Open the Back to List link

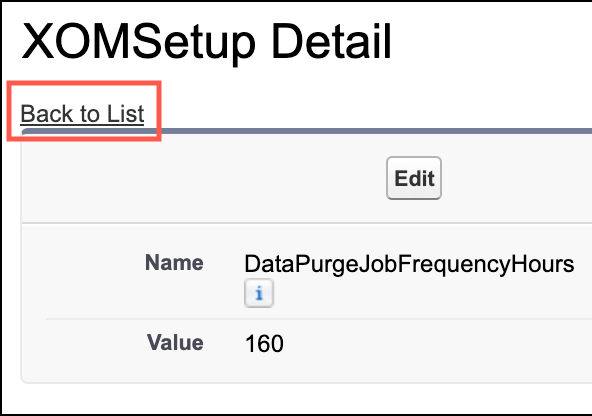82,114
